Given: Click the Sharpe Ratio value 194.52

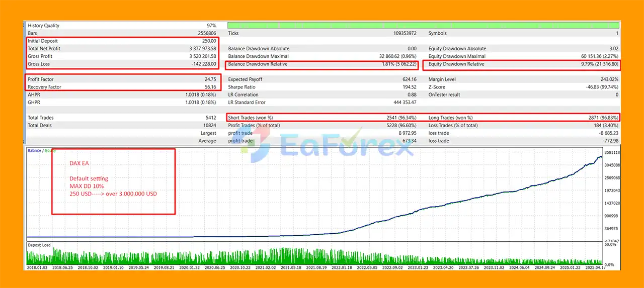Looking at the screenshot, I should tap(410, 87).
